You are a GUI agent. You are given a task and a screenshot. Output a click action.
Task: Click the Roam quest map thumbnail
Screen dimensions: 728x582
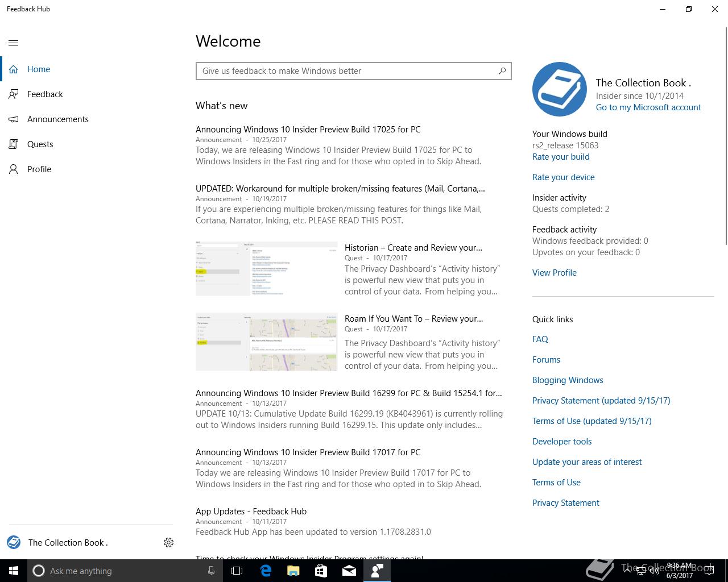(x=266, y=342)
